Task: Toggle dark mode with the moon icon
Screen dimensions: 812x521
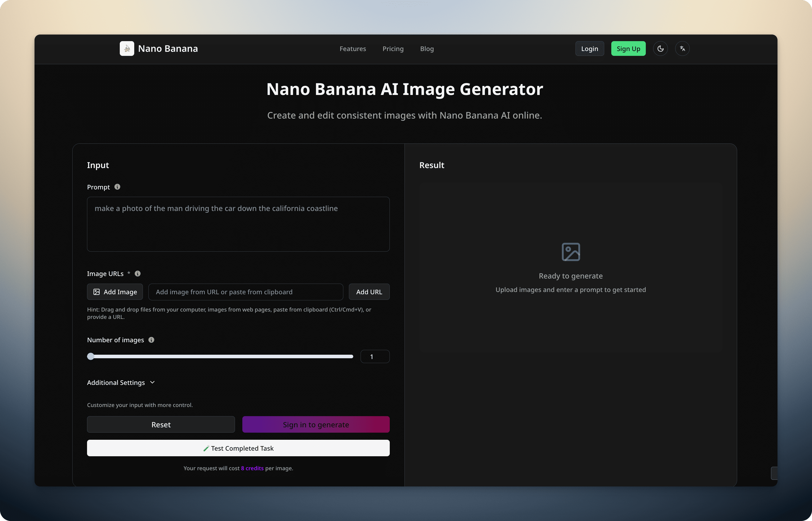Action: click(661, 48)
